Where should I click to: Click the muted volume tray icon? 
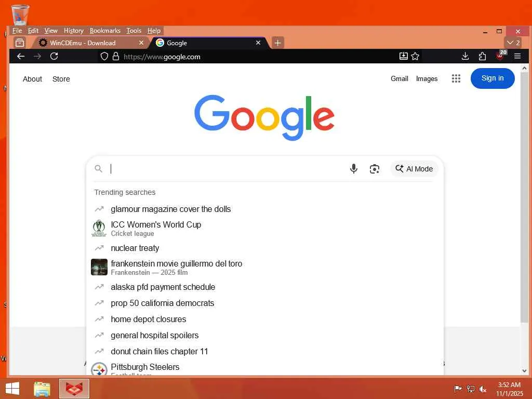483,389
